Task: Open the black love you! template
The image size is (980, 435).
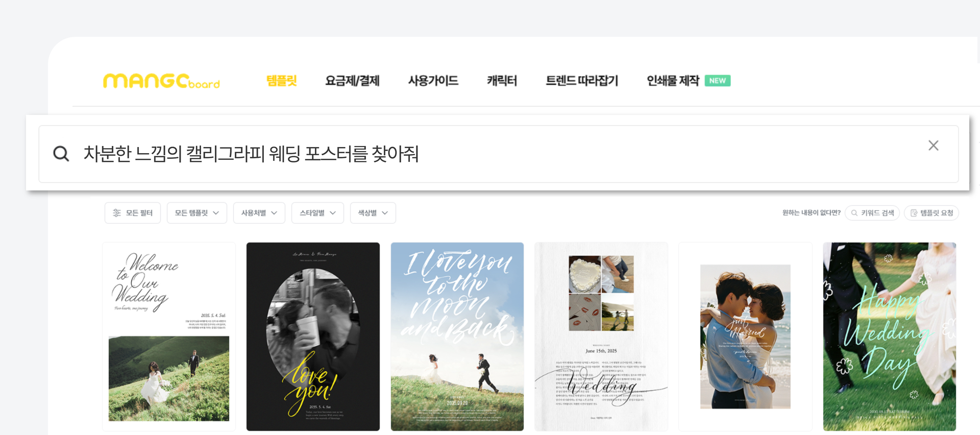Action: pos(313,336)
